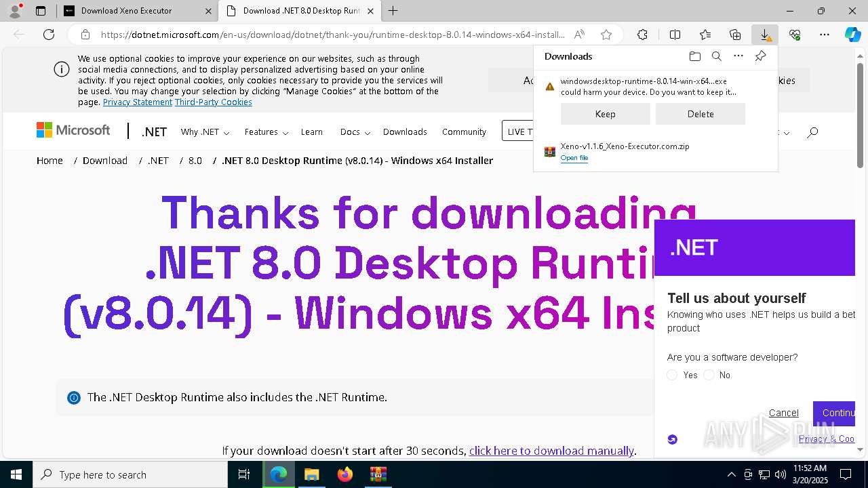The width and height of the screenshot is (868, 488).
Task: Open the .NET home link
Action: (x=154, y=132)
